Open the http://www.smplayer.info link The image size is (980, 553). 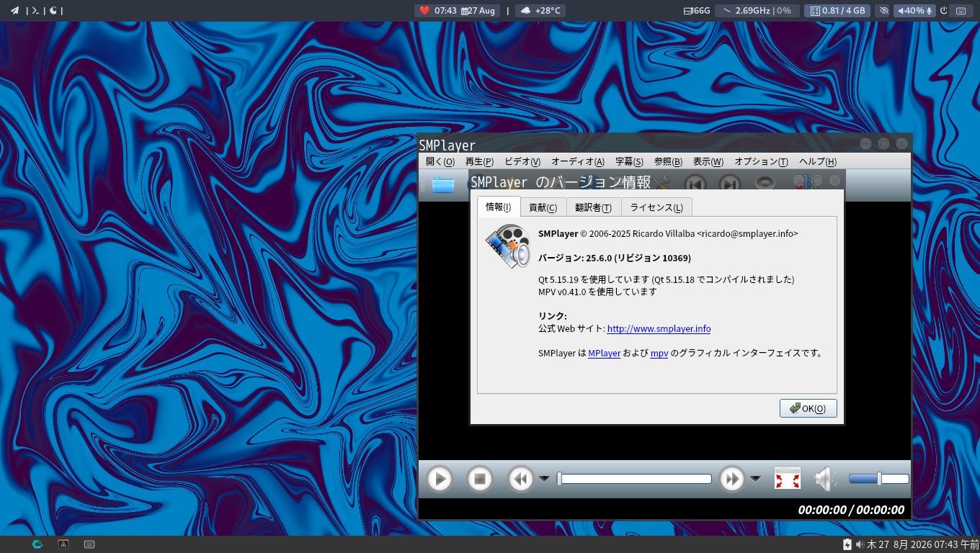click(x=659, y=329)
